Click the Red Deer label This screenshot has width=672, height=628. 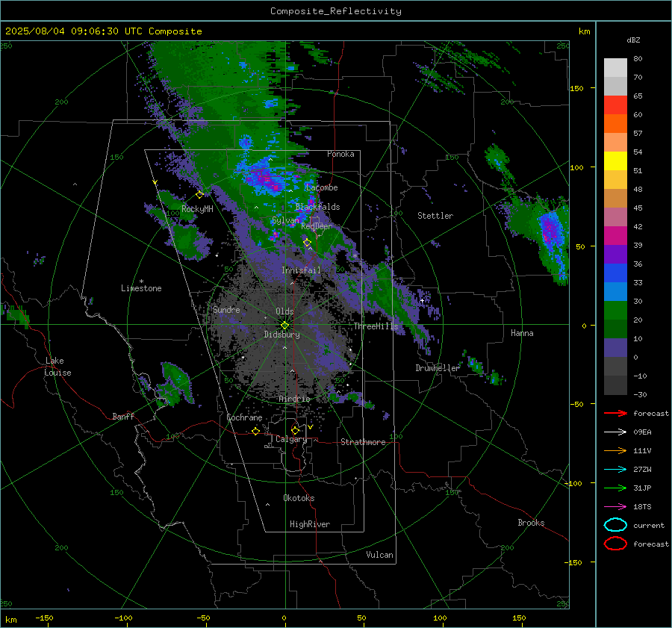(317, 226)
